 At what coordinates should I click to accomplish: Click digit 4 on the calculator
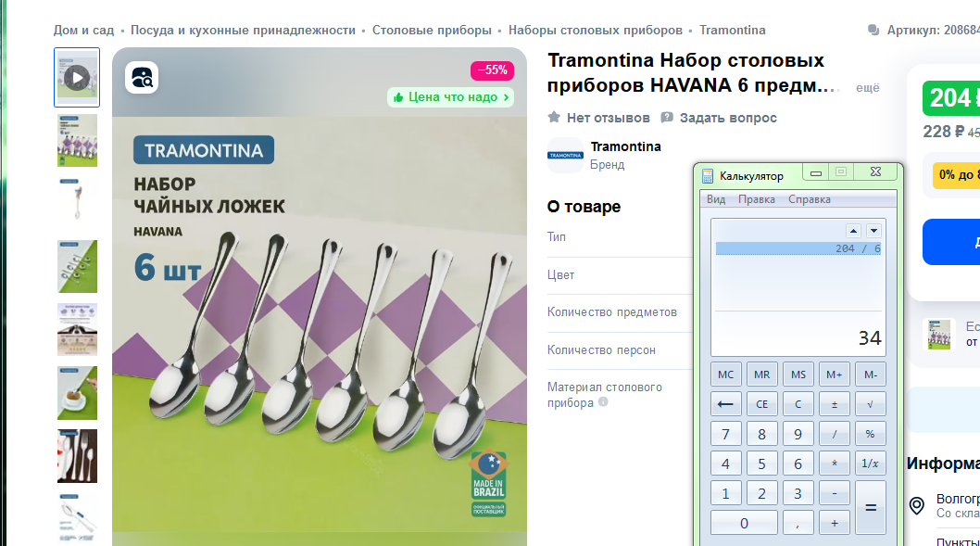725,463
